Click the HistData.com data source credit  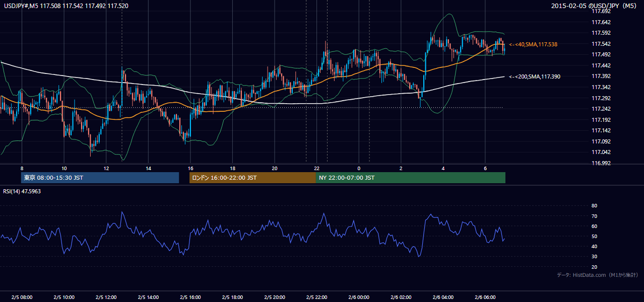tap(598, 275)
